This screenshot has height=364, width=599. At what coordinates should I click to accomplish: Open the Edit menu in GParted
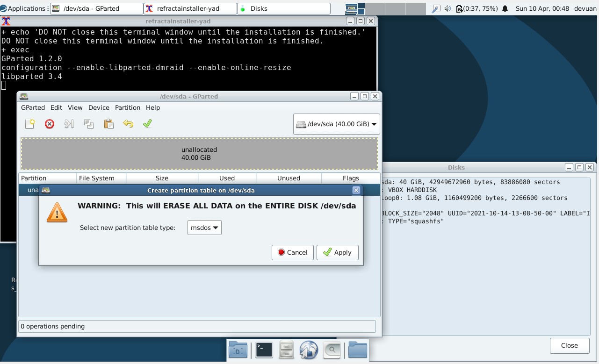click(56, 107)
